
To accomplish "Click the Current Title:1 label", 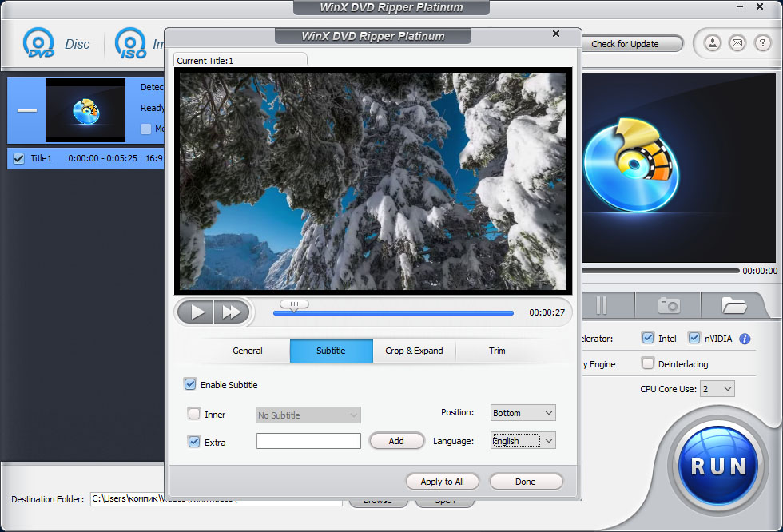I will pyautogui.click(x=205, y=61).
